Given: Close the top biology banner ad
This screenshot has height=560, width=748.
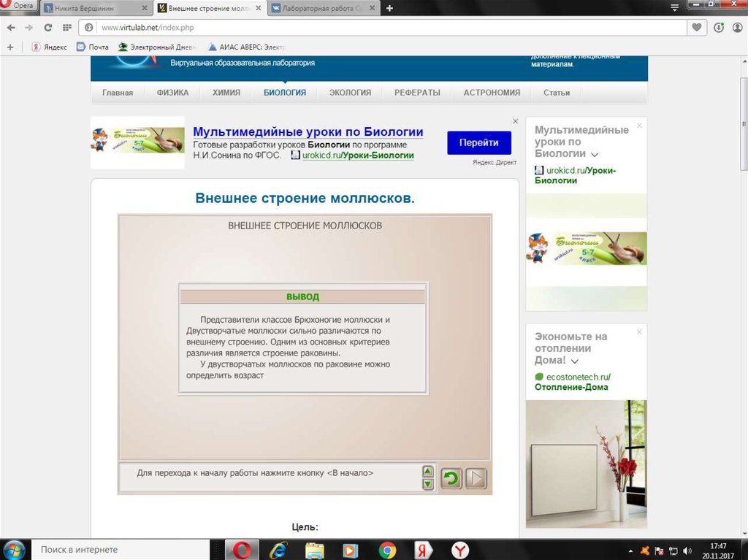Looking at the screenshot, I should point(515,121).
